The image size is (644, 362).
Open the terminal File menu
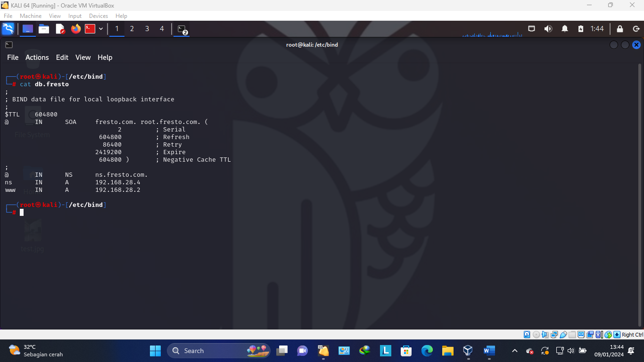13,58
